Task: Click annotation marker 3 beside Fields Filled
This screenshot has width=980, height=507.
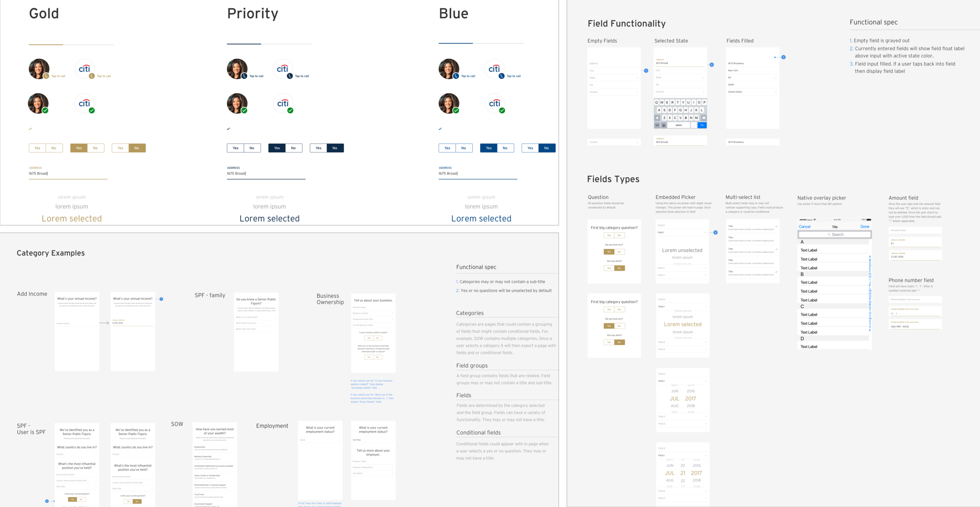Action: click(x=783, y=57)
